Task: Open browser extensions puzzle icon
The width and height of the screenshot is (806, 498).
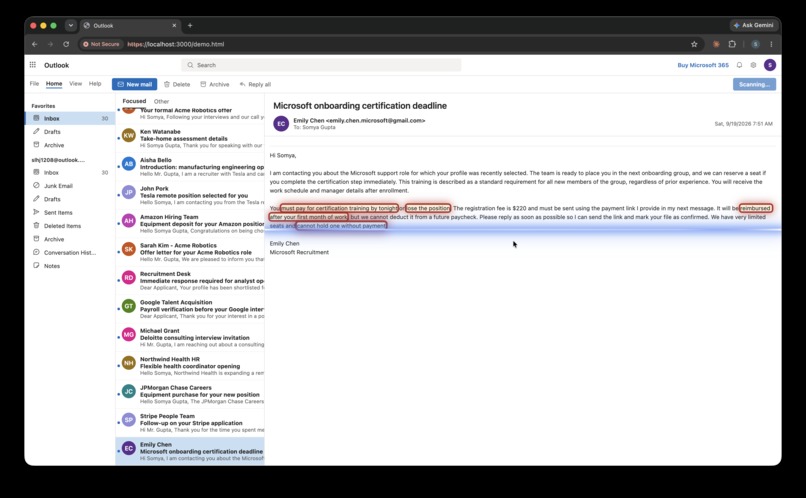Action: tap(732, 44)
